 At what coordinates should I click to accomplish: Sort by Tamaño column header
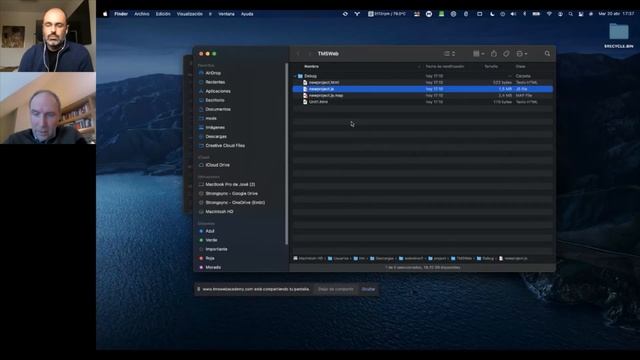[x=491, y=66]
